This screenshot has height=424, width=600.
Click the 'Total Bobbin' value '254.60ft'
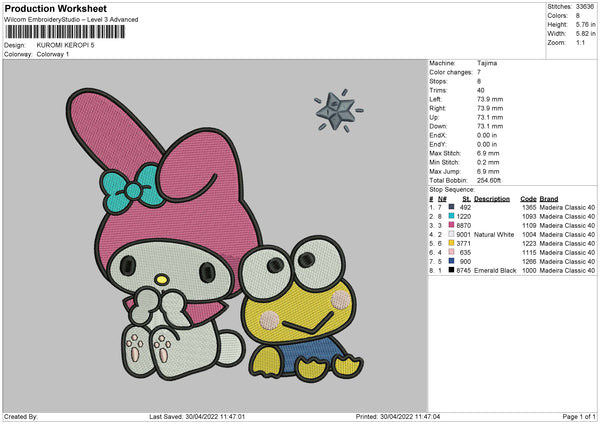click(489, 181)
